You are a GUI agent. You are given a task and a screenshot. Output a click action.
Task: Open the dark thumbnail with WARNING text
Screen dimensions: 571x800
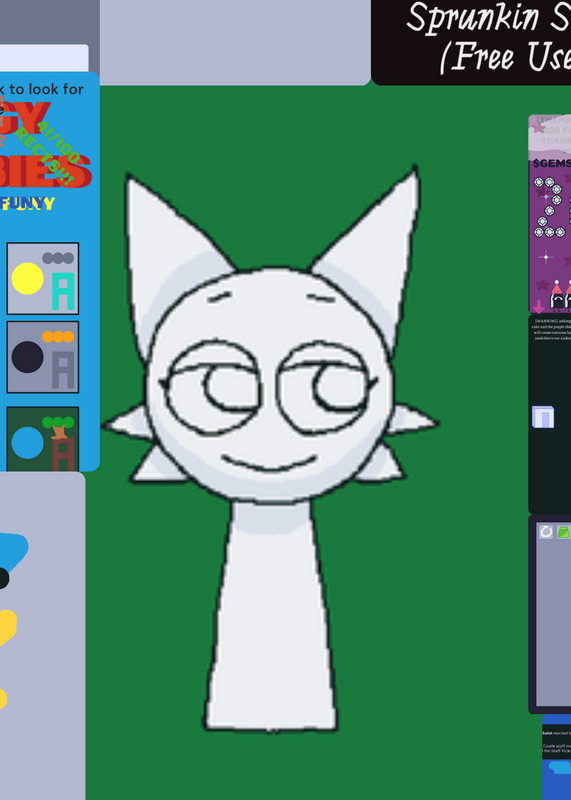click(x=550, y=414)
